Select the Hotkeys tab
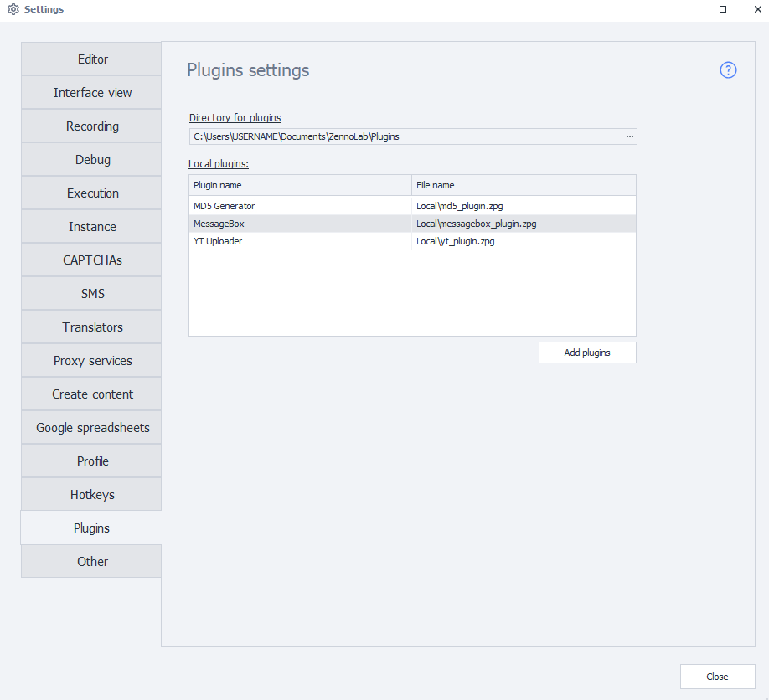This screenshot has height=700, width=769. pos(92,495)
